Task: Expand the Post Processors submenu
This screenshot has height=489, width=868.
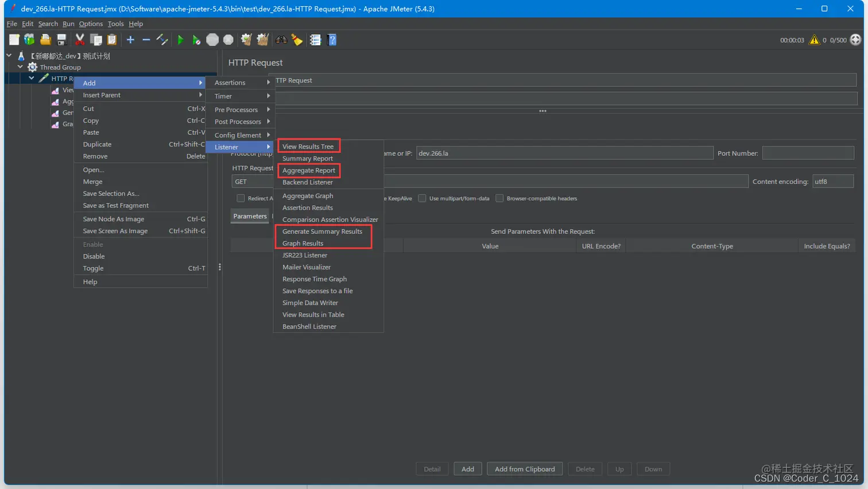Action: click(x=240, y=122)
